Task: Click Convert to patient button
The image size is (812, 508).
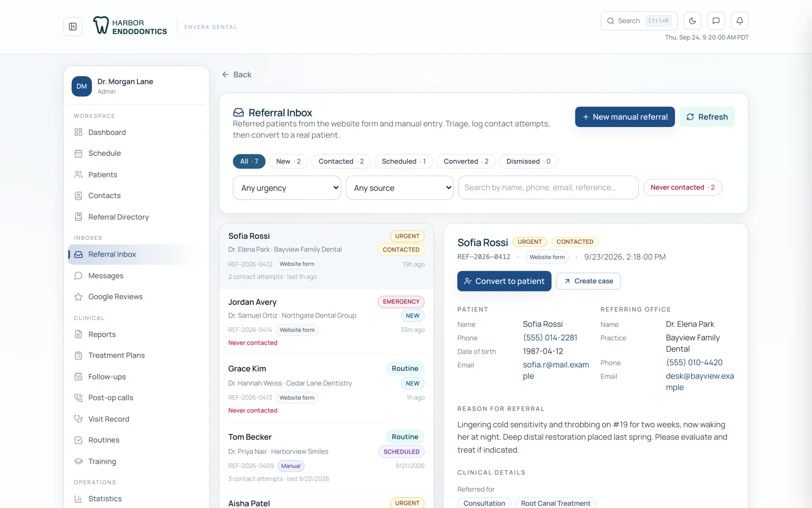Action: pos(504,281)
